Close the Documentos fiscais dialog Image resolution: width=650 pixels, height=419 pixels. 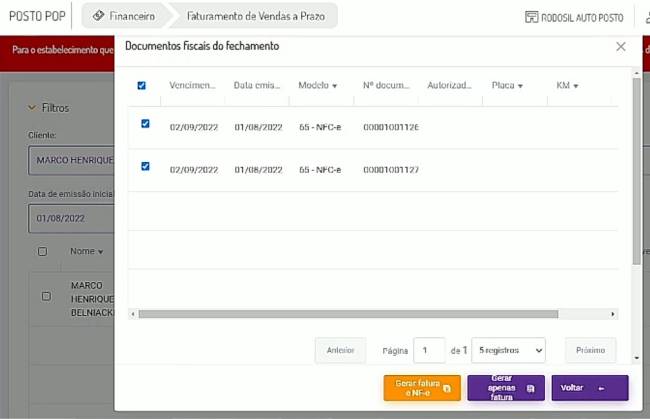621,47
